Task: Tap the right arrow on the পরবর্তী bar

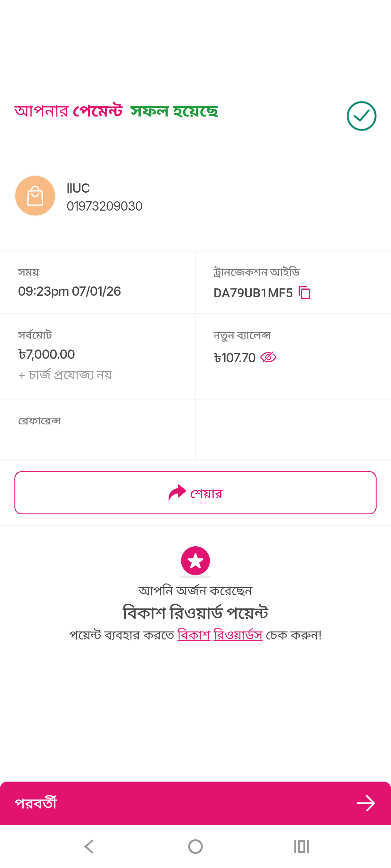Action: point(366,803)
